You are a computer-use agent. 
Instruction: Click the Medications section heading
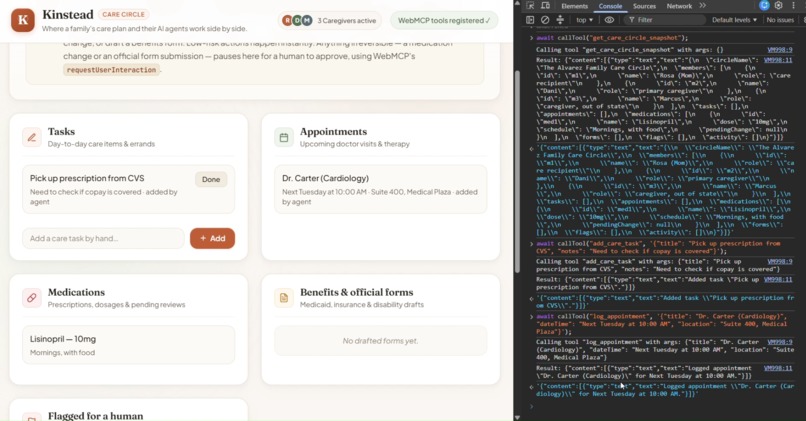[76, 292]
